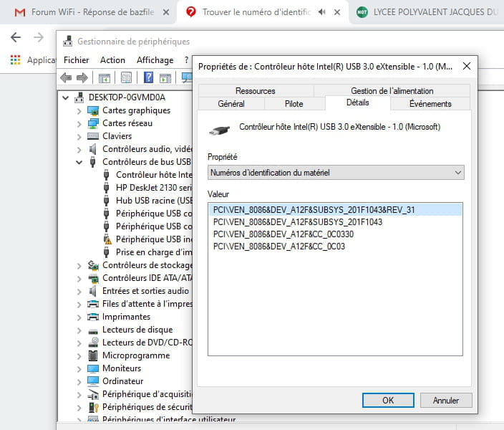This screenshot has height=430, width=504.
Task: Click the Cartes réseau category icon
Action: (x=93, y=123)
